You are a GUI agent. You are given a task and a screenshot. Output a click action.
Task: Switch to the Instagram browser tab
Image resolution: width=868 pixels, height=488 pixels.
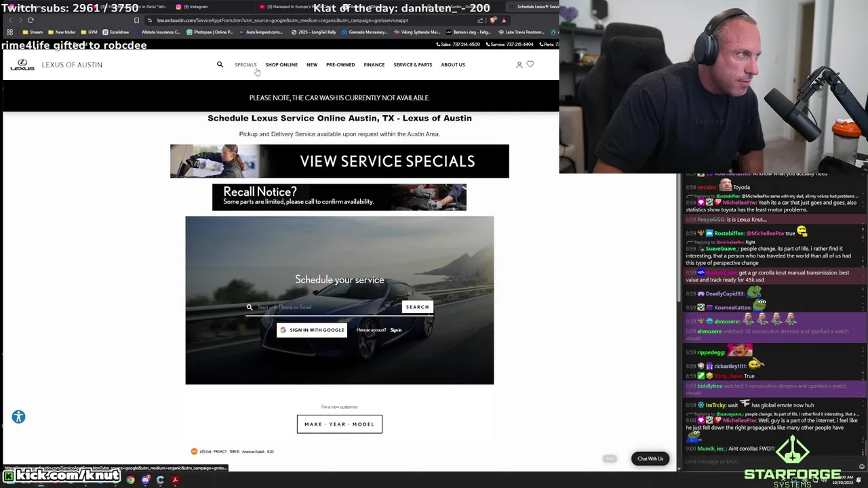(x=192, y=7)
